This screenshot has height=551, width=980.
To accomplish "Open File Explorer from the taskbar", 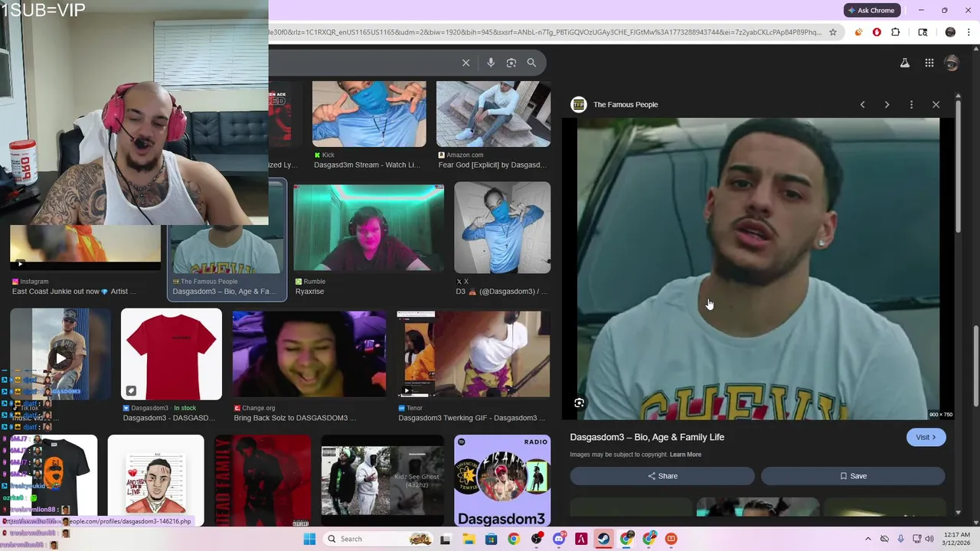I will 468,539.
